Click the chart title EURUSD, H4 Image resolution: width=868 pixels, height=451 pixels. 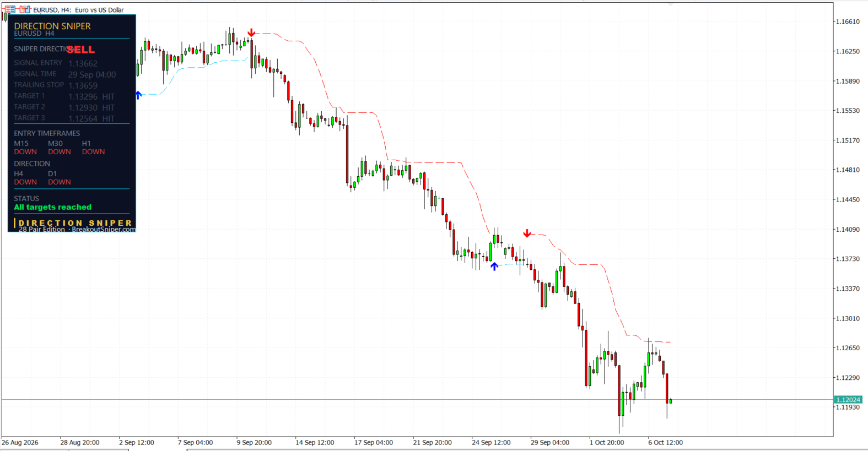pyautogui.click(x=52, y=10)
